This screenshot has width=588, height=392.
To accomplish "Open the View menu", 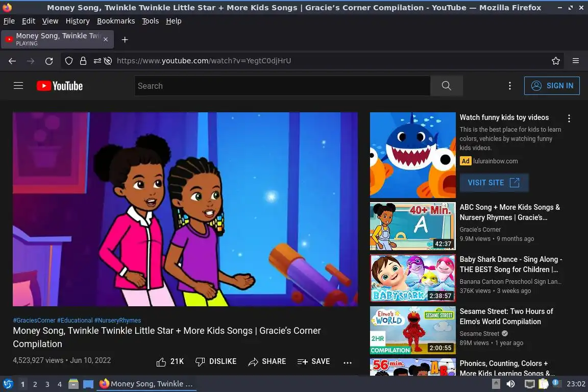I will click(50, 21).
